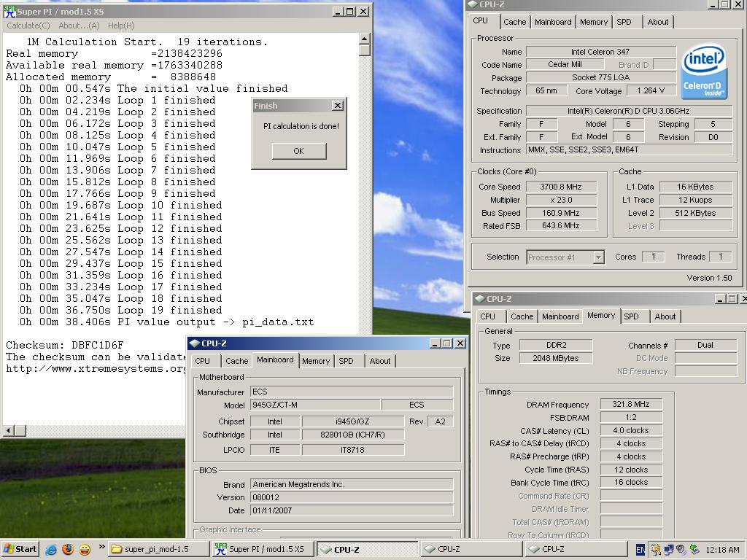
Task: Click the taskbar clock showing 12:18 AM
Action: tap(722, 550)
